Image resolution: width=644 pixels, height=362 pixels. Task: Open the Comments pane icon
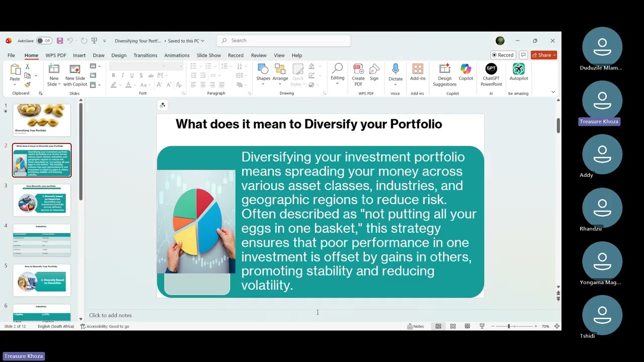(523, 55)
